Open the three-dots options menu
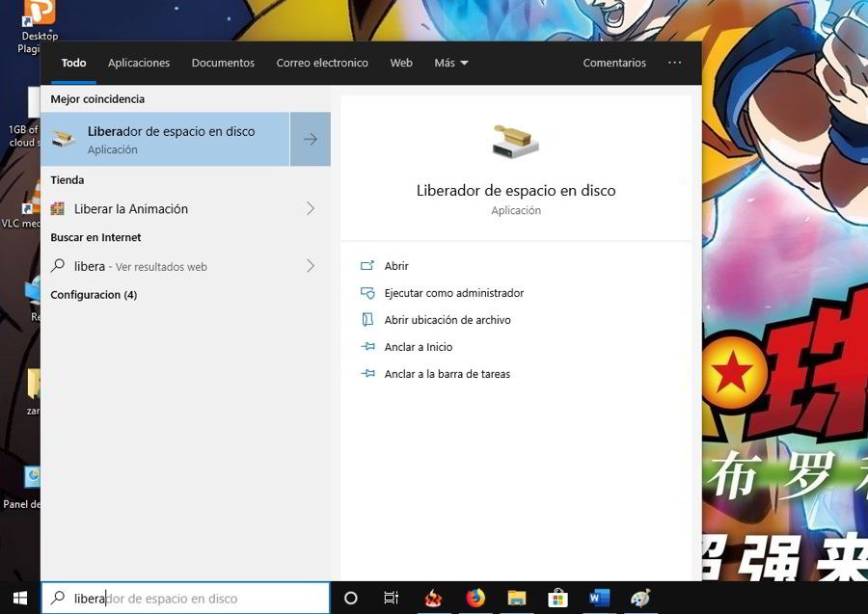Viewport: 868px width, 614px height. [674, 63]
